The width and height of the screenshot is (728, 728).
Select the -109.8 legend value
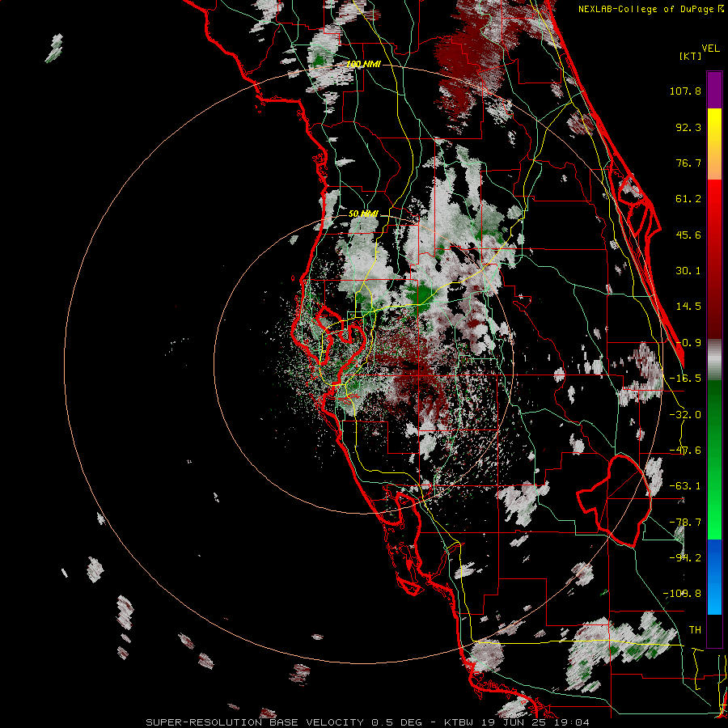683,594
